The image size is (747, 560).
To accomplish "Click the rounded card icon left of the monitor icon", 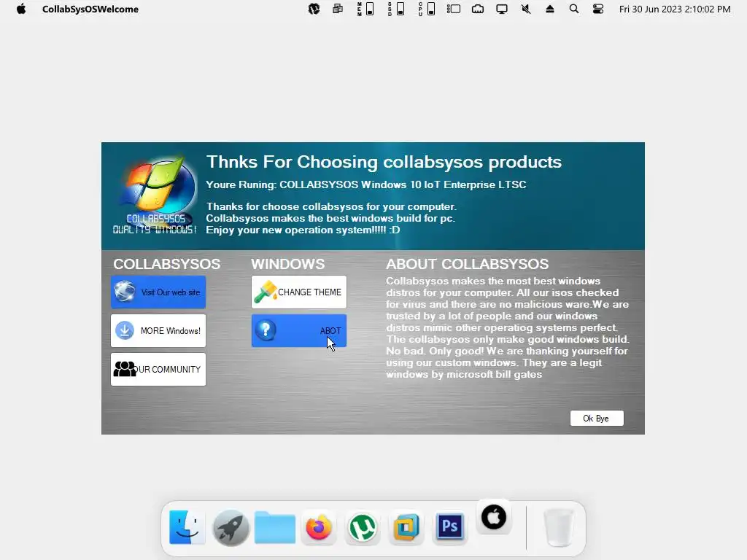I will click(478, 9).
